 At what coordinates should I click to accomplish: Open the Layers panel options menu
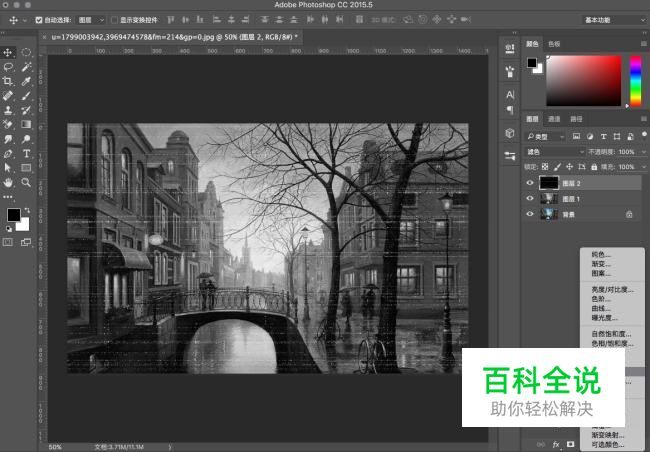[644, 119]
